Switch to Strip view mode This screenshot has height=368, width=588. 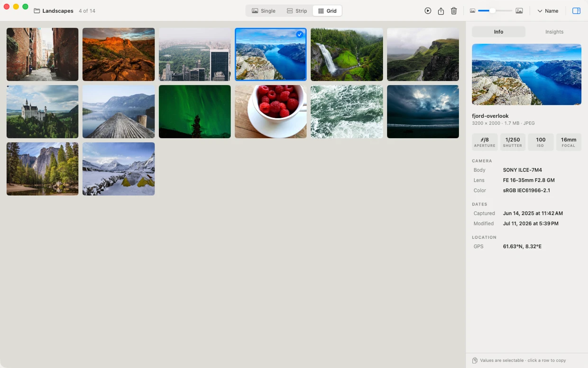tap(297, 11)
